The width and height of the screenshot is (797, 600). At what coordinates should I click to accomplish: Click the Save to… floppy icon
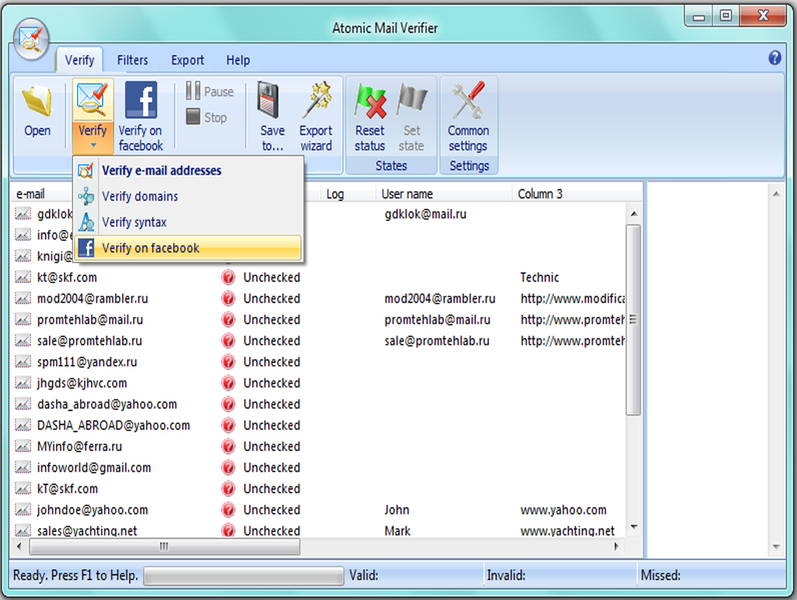(268, 100)
